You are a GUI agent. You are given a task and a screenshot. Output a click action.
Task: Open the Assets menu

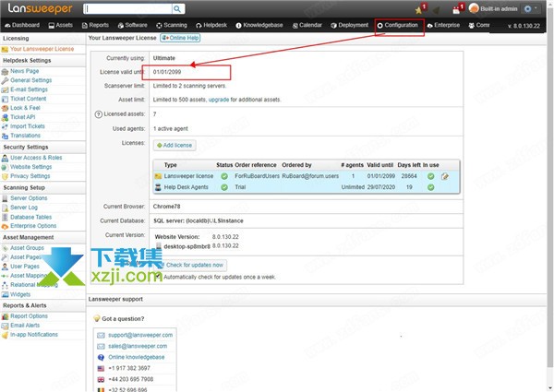pyautogui.click(x=60, y=25)
